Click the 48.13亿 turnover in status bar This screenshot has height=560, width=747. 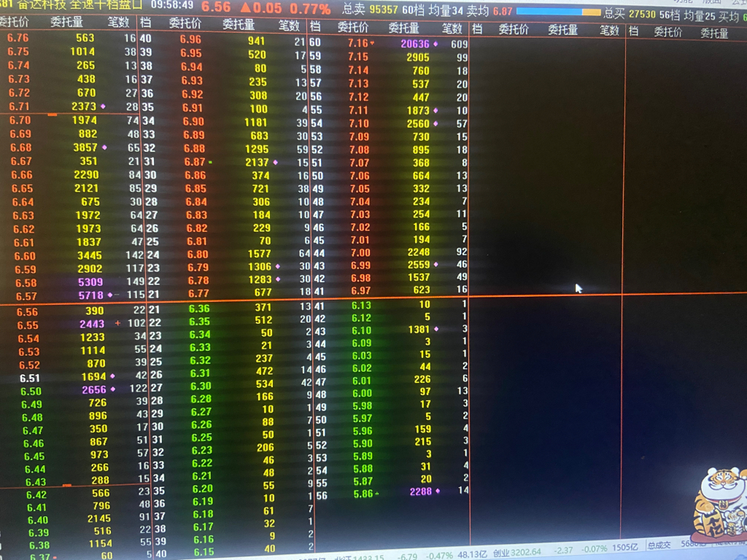473,554
